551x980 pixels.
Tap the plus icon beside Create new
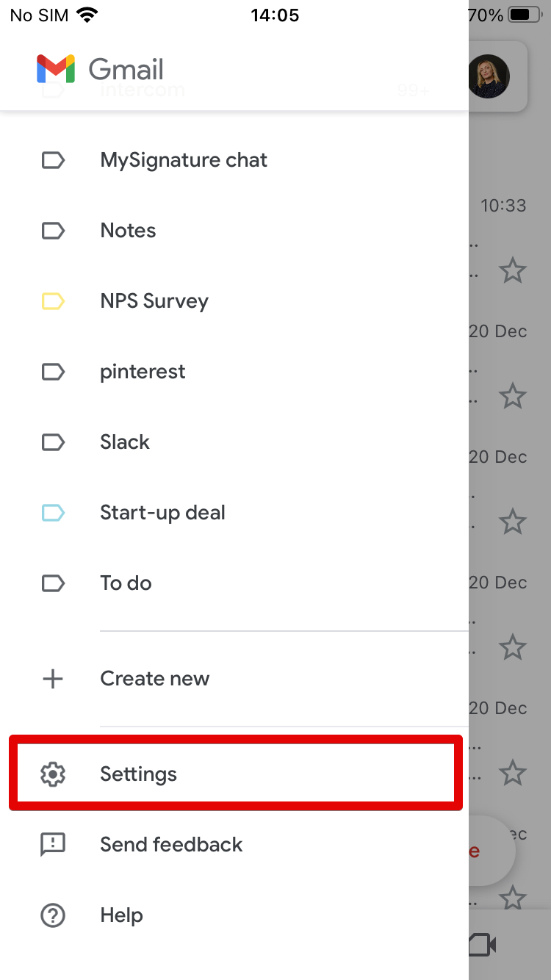pyautogui.click(x=53, y=679)
